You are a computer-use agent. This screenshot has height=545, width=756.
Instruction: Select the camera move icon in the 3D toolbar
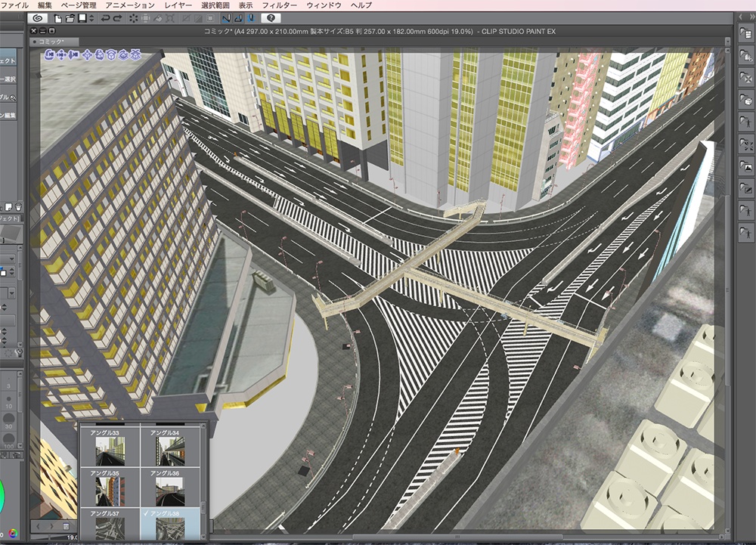coord(61,55)
